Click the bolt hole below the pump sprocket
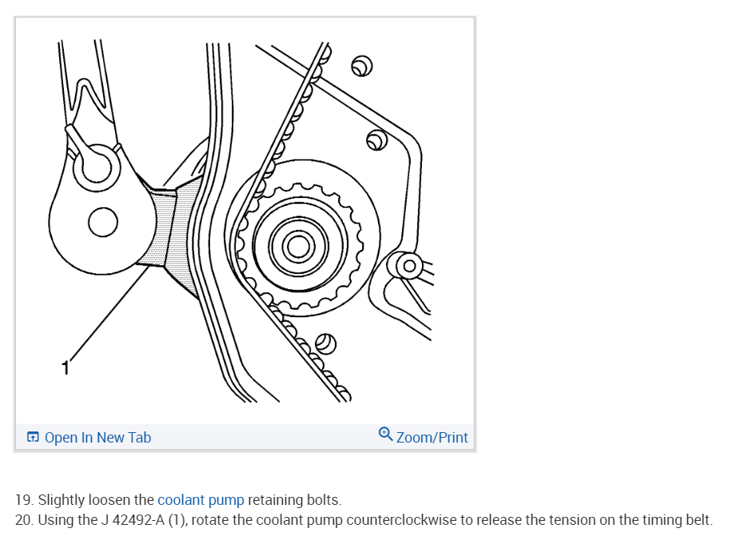Viewport: 740px width, 560px height. [x=325, y=344]
